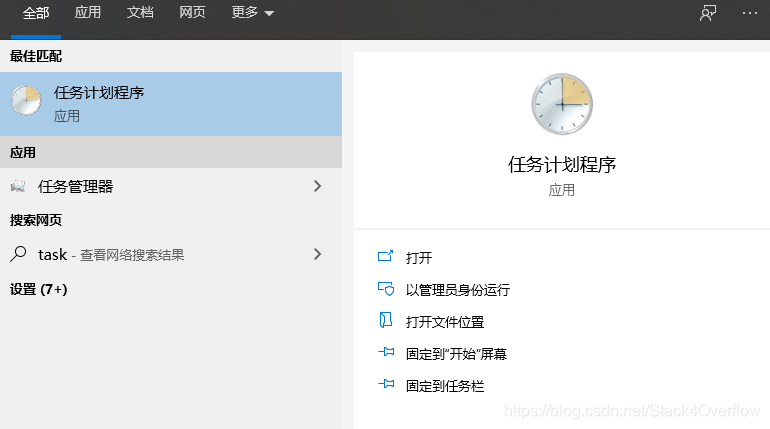Click the large Task Scheduler clock icon

(562, 104)
